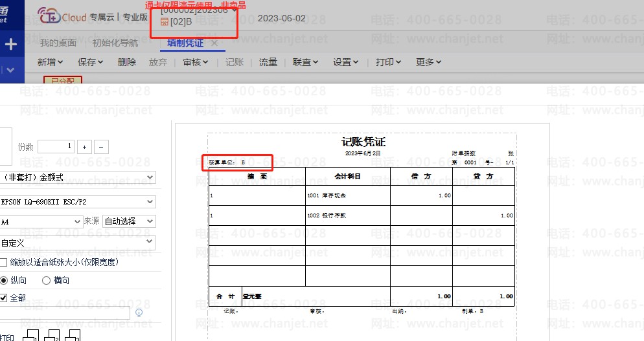
Task: Uncheck the 全部 checkbox
Action: pyautogui.click(x=4, y=298)
